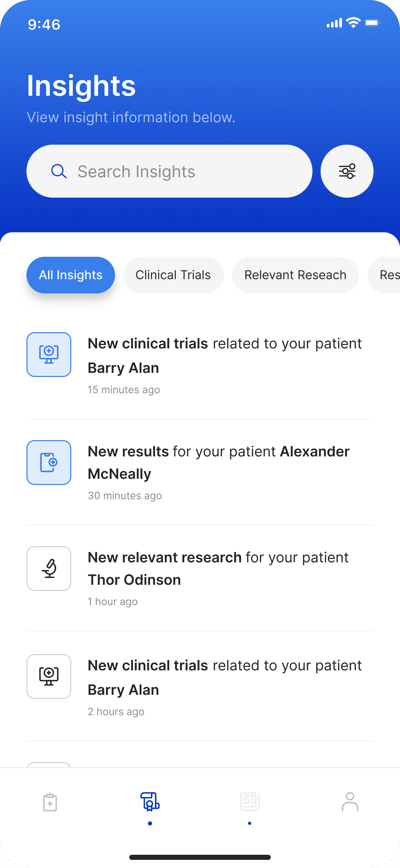
Task: Select the partially visible Res tab
Action: point(384,275)
